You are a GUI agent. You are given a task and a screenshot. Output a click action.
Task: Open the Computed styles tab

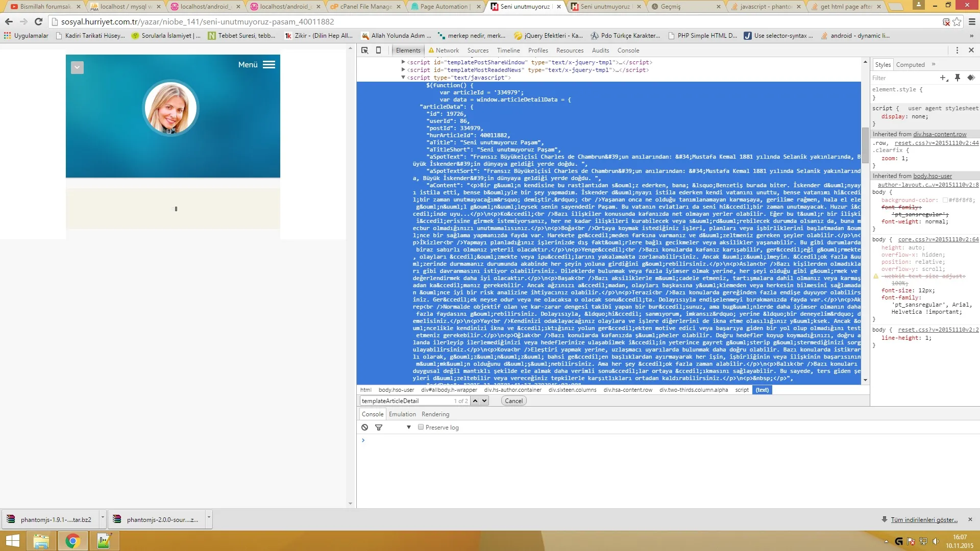[x=910, y=65]
